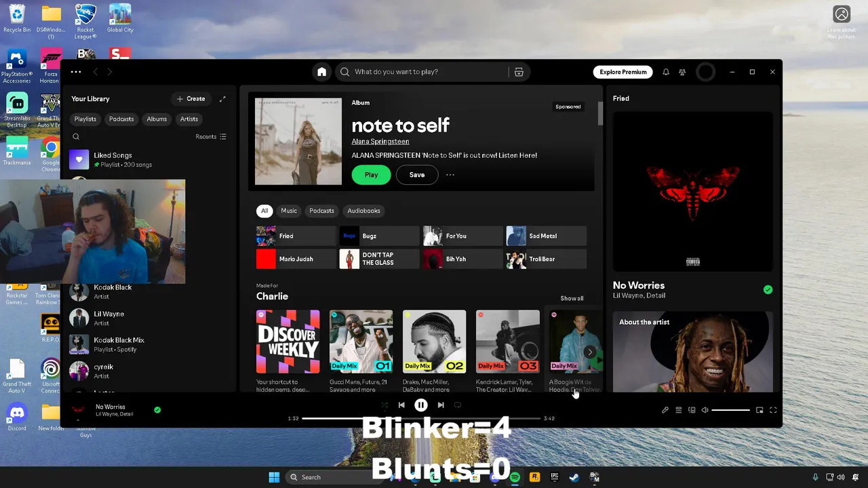Viewport: 868px width, 488px height.
Task: Open the Browse icon in the search bar
Action: coord(519,72)
